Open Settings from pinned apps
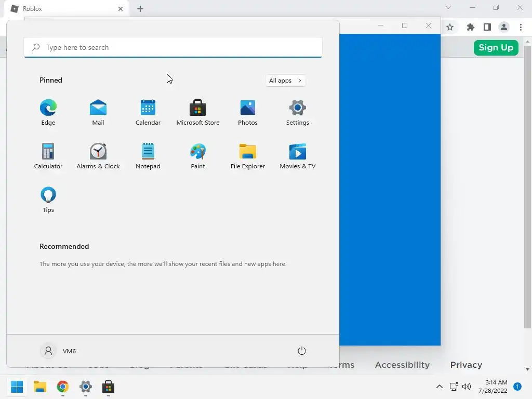This screenshot has height=399, width=532. [x=298, y=113]
